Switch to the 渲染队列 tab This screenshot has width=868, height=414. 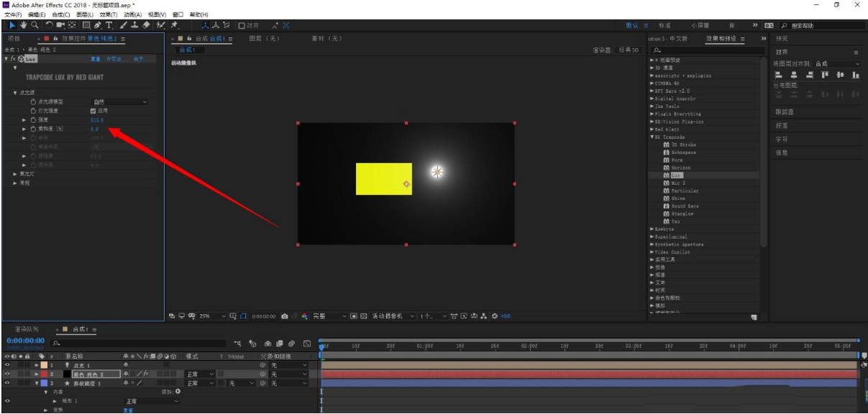pyautogui.click(x=27, y=329)
